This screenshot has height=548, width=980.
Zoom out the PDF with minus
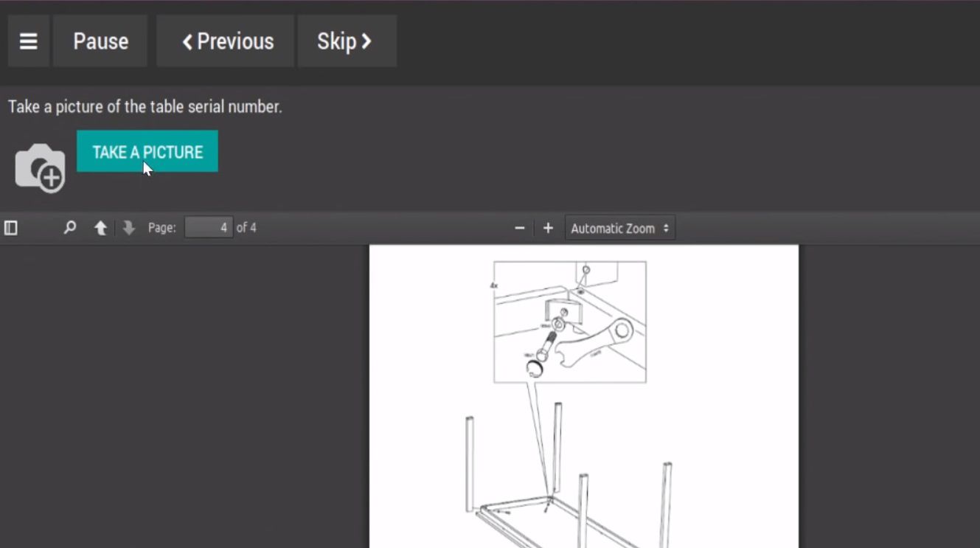520,228
